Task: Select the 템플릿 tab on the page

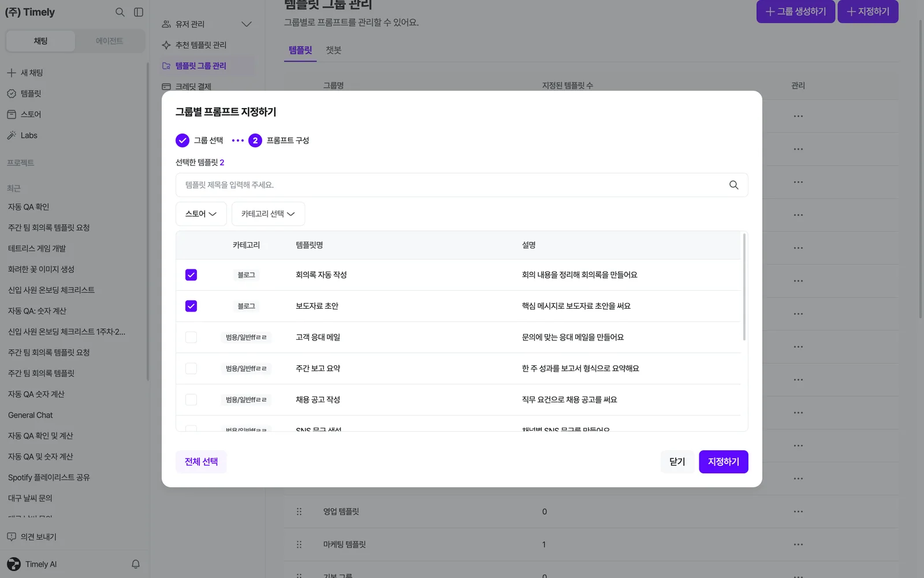Action: tap(300, 50)
